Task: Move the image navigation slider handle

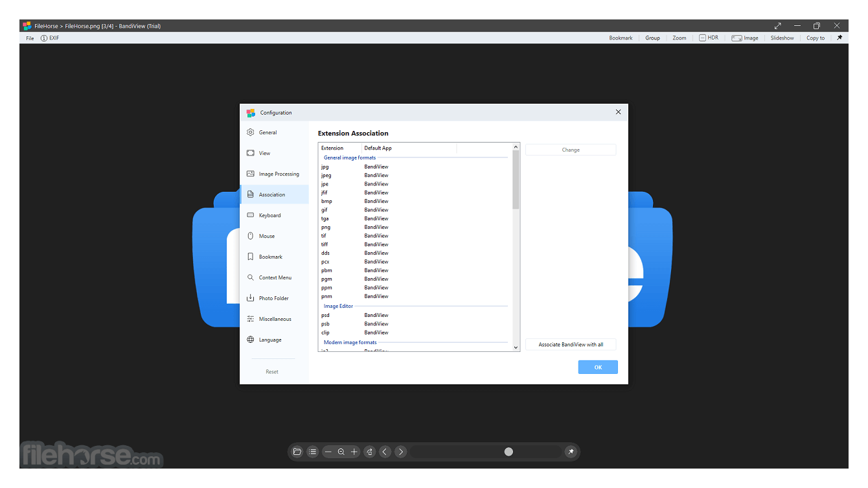Action: click(508, 452)
